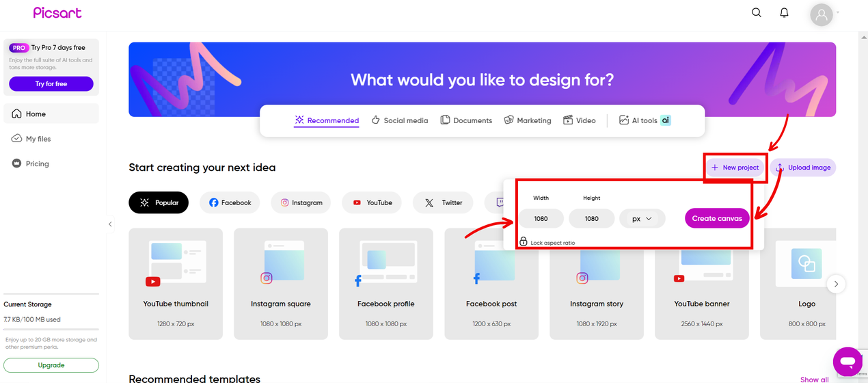Open the Instagram square template card
The image size is (868, 383).
pyautogui.click(x=281, y=284)
